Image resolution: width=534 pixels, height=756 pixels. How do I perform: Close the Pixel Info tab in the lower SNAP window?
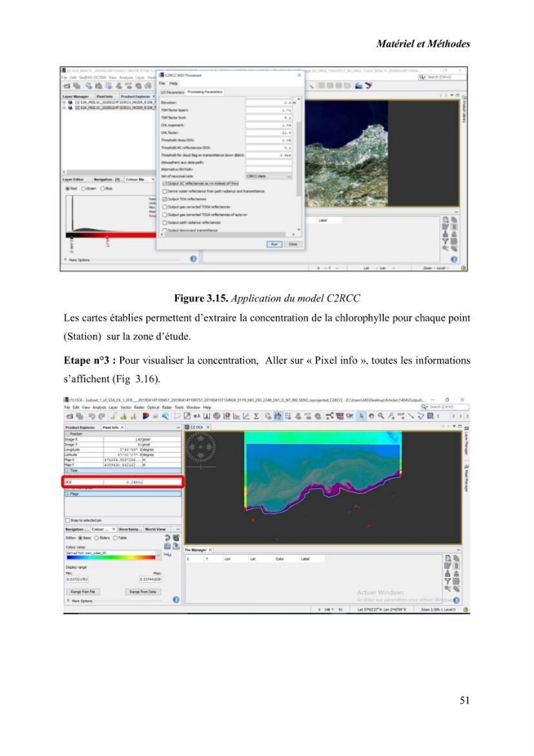122,427
